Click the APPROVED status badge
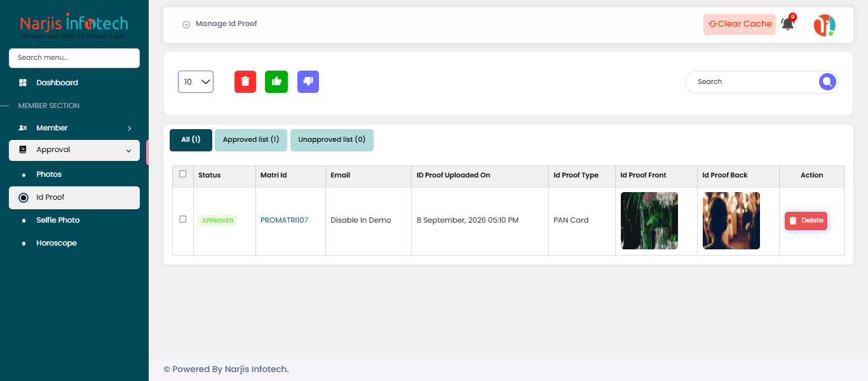868x381 pixels. point(217,221)
